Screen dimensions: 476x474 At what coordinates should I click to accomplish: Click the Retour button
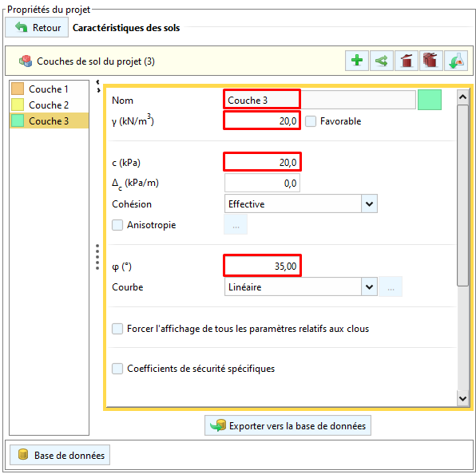tap(37, 28)
